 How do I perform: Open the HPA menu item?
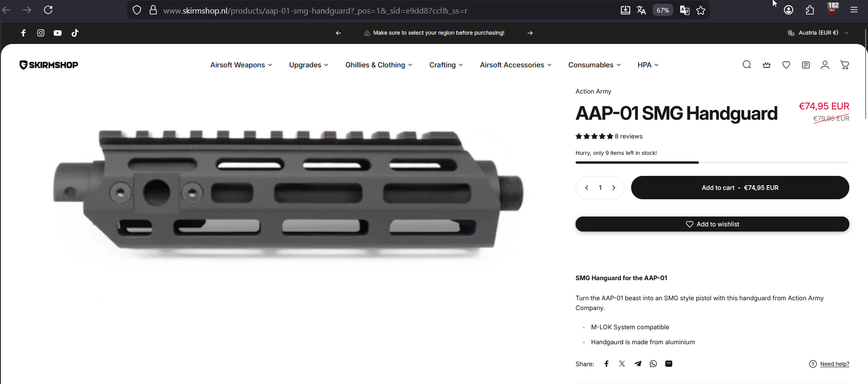click(x=648, y=65)
